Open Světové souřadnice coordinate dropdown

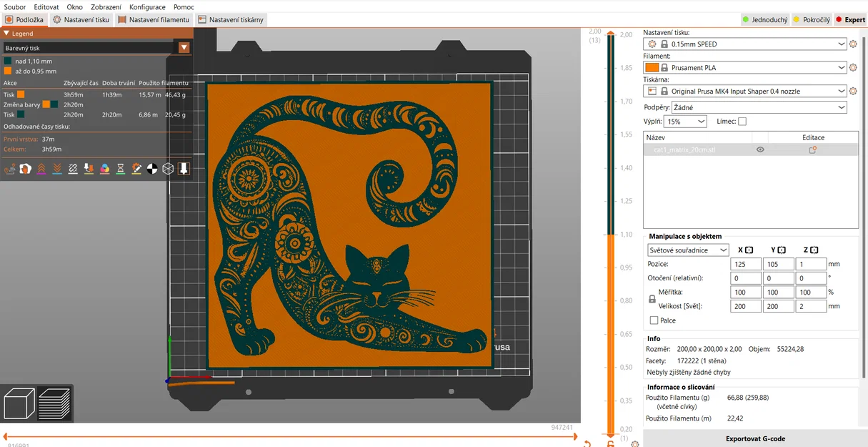[688, 250]
